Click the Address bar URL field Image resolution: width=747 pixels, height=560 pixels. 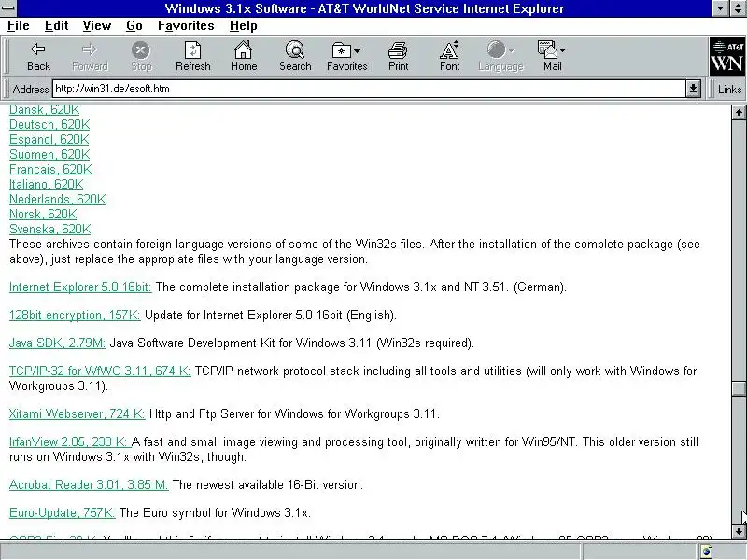coord(369,89)
